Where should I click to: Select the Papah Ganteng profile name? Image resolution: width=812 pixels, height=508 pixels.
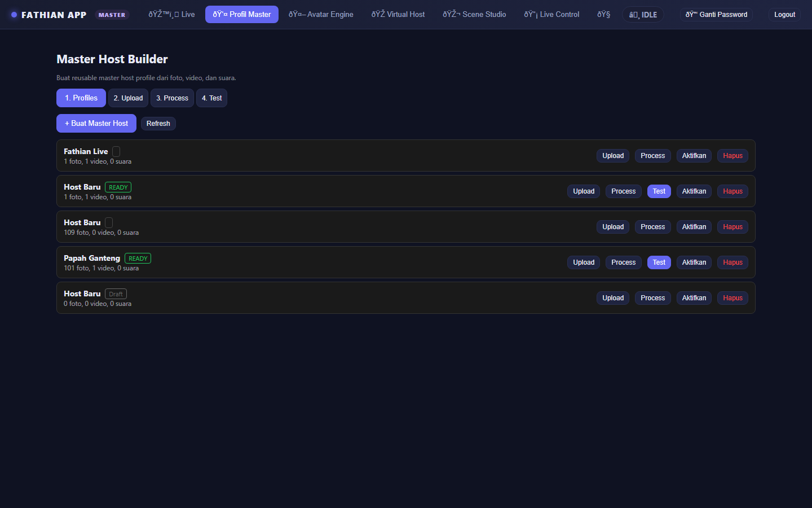(92, 258)
